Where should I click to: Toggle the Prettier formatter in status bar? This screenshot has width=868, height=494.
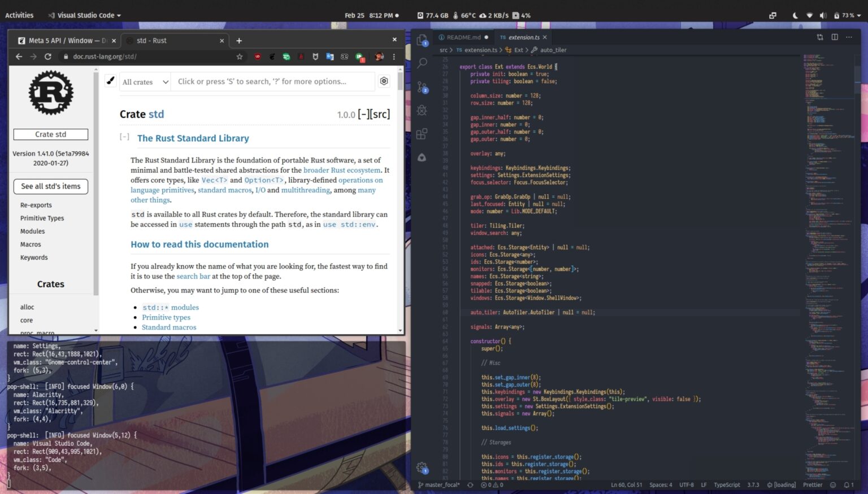point(813,484)
